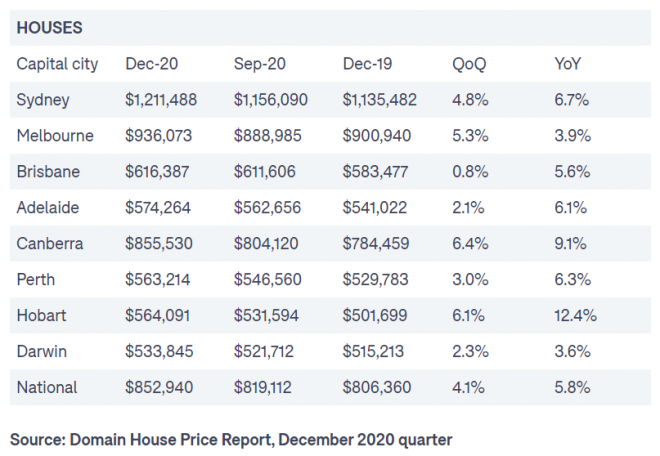
Task: Click the Domain House Price Report source text
Action: [x=231, y=438]
